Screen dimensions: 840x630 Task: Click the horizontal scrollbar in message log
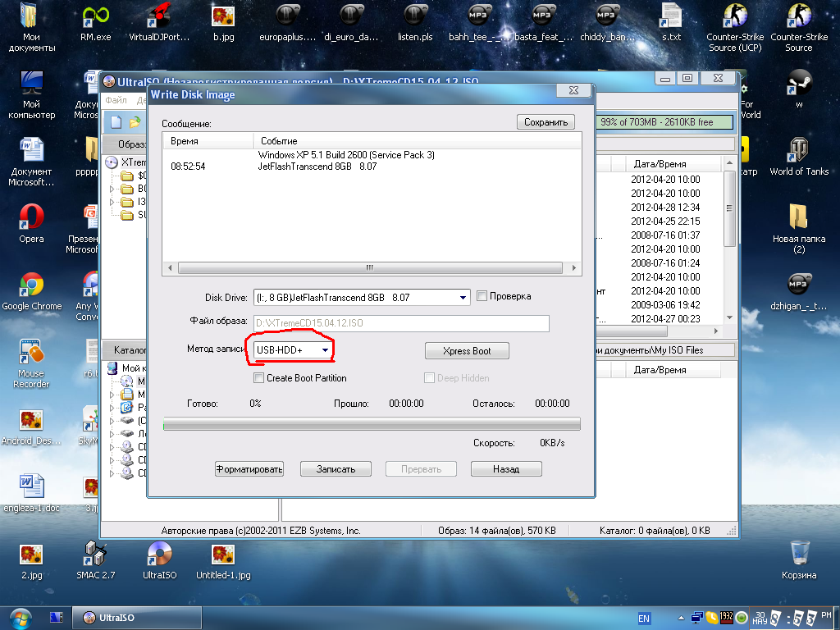[x=370, y=267]
